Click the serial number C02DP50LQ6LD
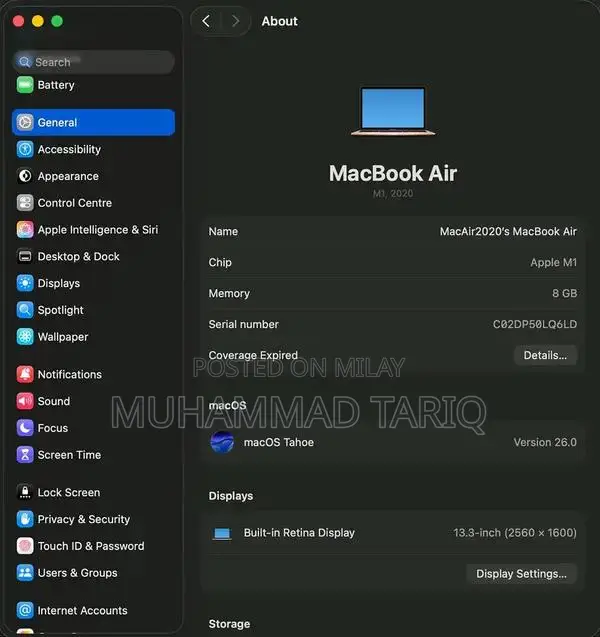Image resolution: width=600 pixels, height=637 pixels. (x=535, y=324)
